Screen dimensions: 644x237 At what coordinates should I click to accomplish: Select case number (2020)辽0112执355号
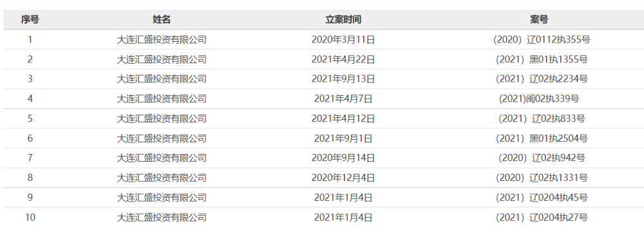[x=542, y=40]
